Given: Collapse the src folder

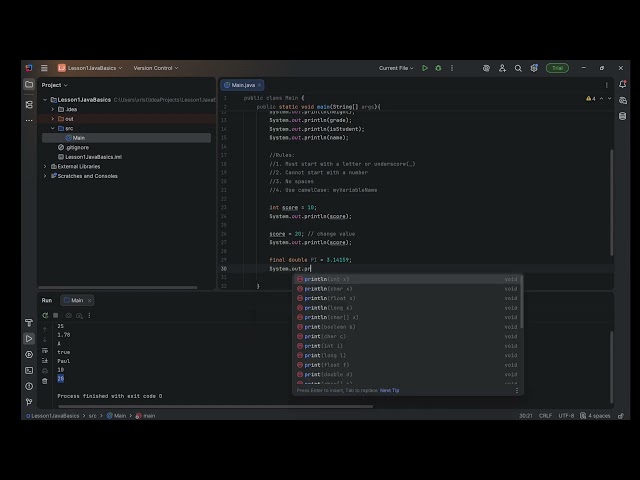Looking at the screenshot, I should pyautogui.click(x=53, y=128).
